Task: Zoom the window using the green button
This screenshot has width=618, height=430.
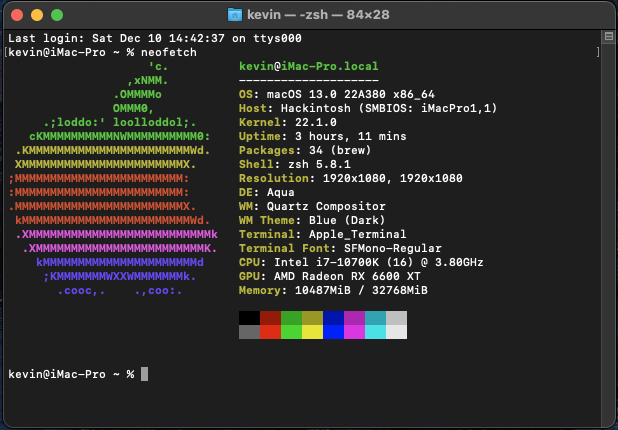Action: point(57,15)
